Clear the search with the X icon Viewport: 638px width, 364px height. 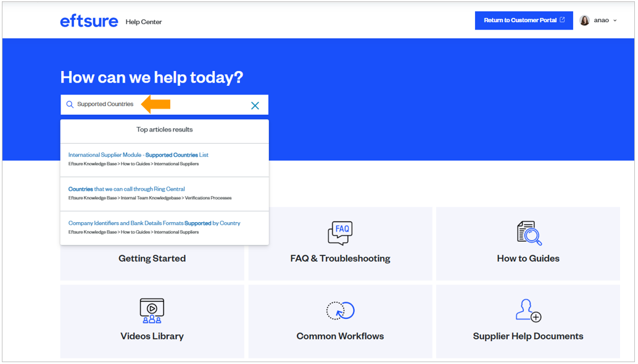click(255, 105)
